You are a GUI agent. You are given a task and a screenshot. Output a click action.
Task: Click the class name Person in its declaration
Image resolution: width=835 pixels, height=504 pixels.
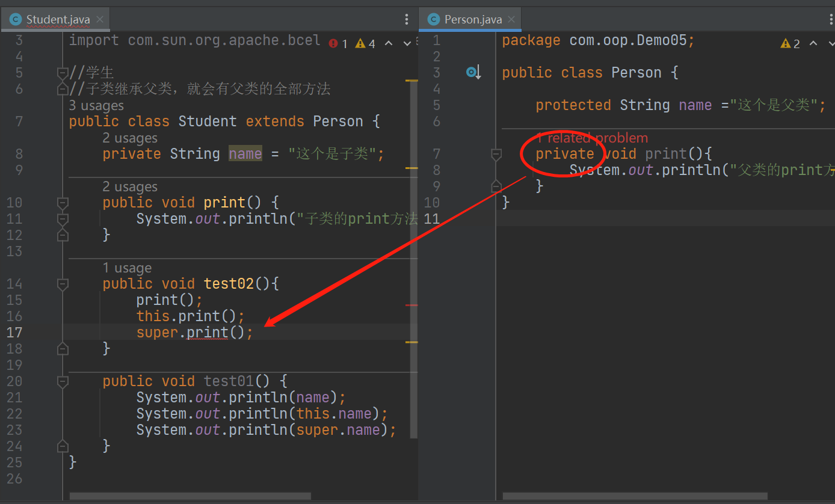tap(636, 73)
